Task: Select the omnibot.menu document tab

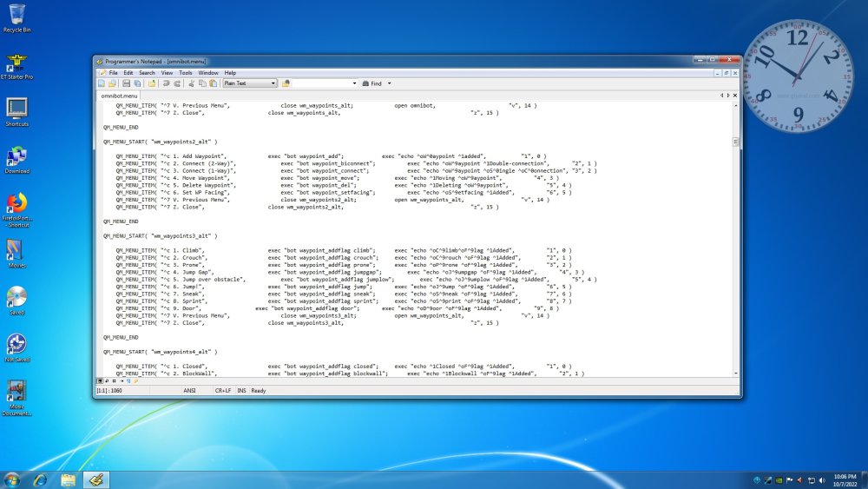Action: [x=119, y=96]
